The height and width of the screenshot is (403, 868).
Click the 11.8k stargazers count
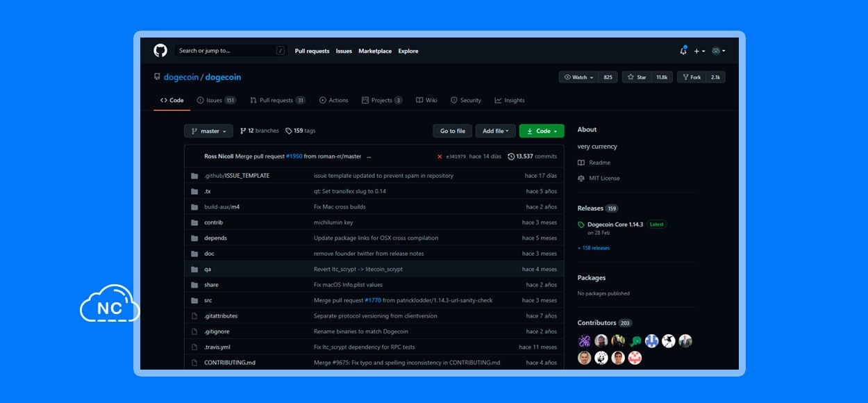pos(662,77)
